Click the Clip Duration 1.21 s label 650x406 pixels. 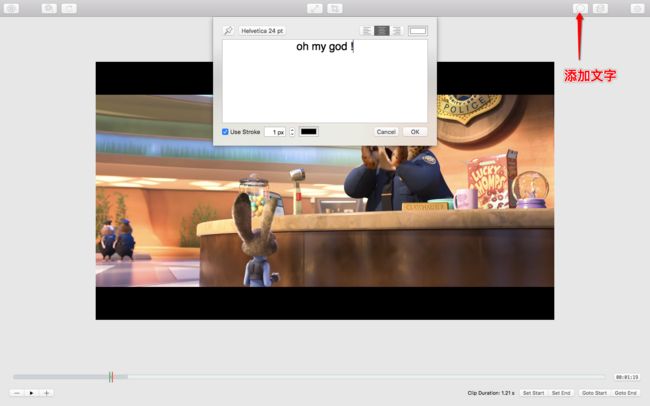click(x=491, y=393)
